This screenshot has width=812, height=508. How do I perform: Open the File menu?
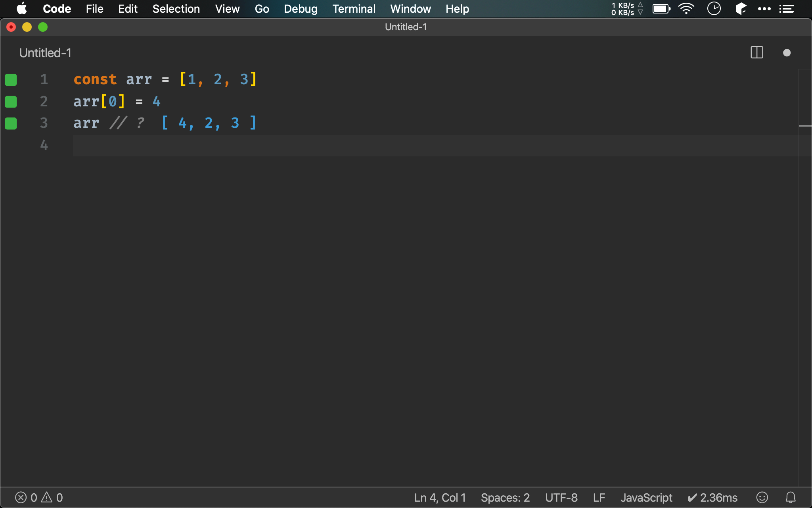(x=94, y=9)
